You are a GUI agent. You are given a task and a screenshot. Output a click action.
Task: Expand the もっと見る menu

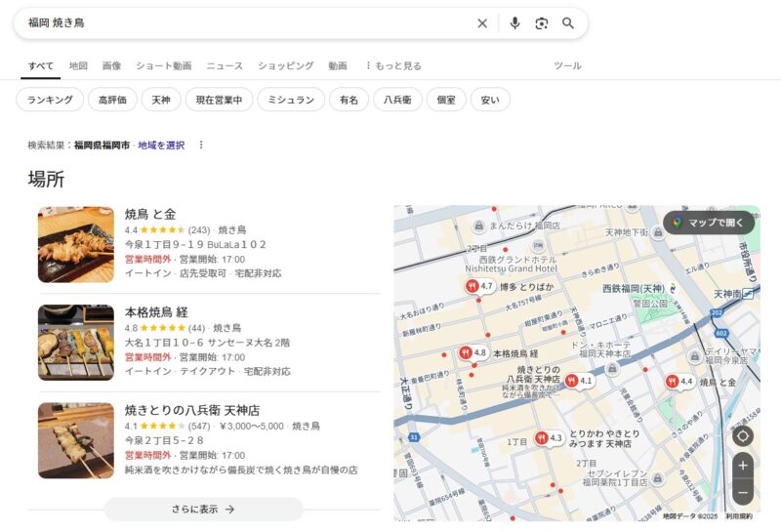pyautogui.click(x=392, y=66)
